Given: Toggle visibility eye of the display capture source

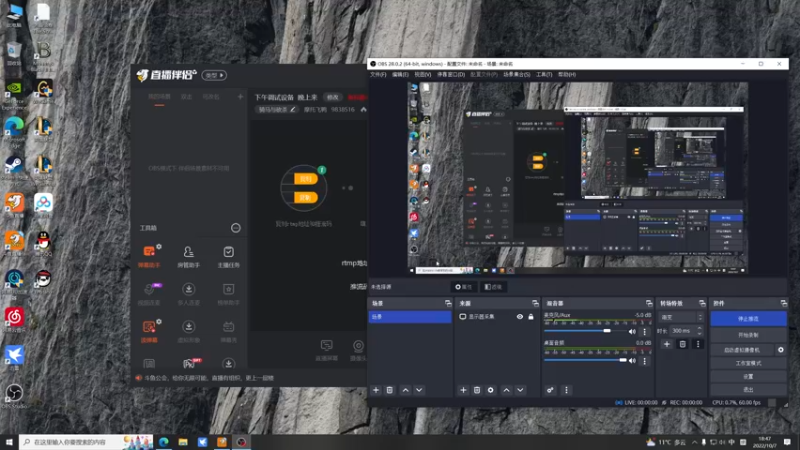Looking at the screenshot, I should pyautogui.click(x=519, y=317).
